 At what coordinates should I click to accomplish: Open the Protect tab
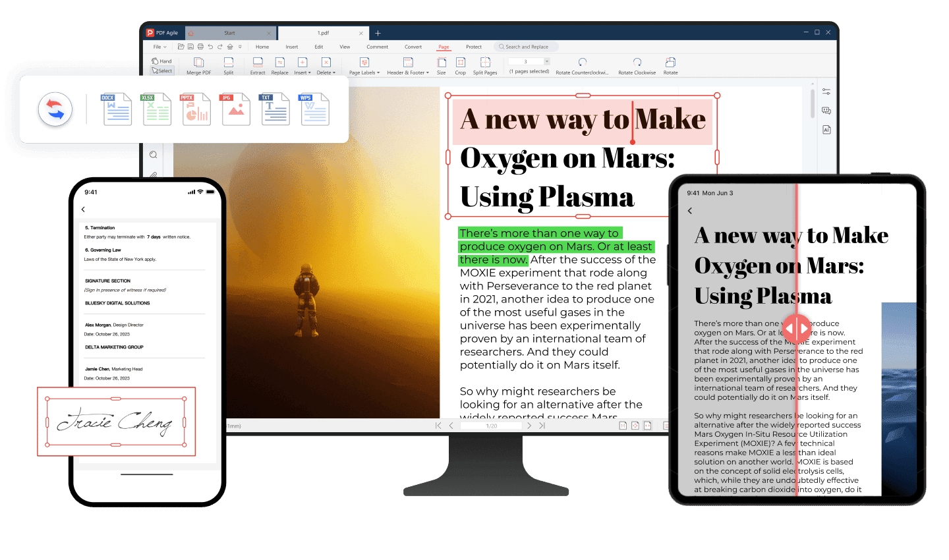(473, 47)
